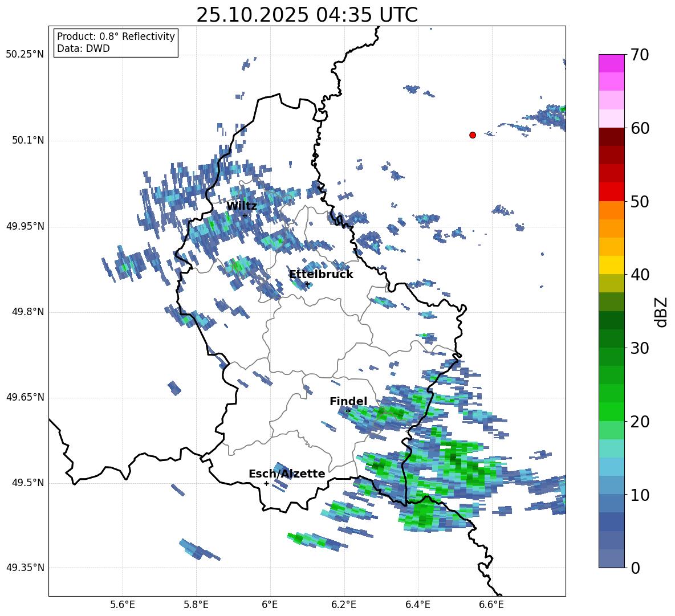Click the 5.8°E longitude label
The image size is (675, 616).
tap(196, 605)
